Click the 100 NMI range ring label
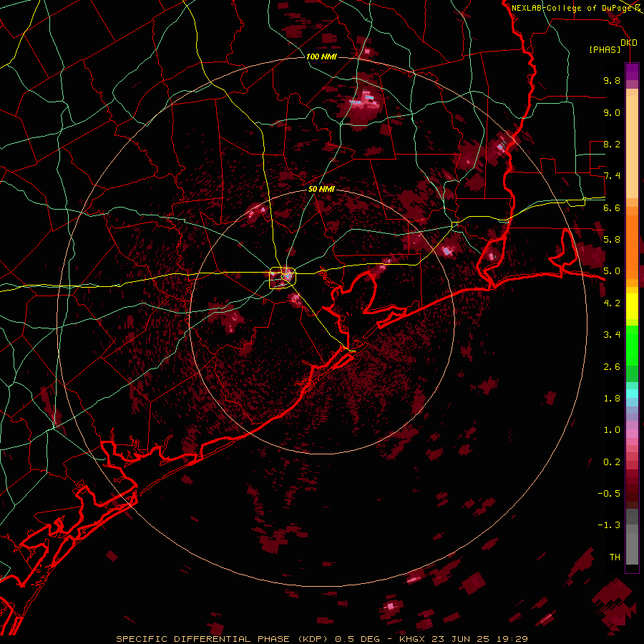 321,57
